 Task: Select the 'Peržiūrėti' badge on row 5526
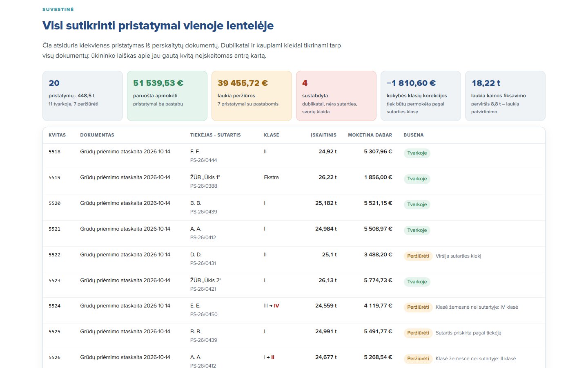click(x=418, y=359)
